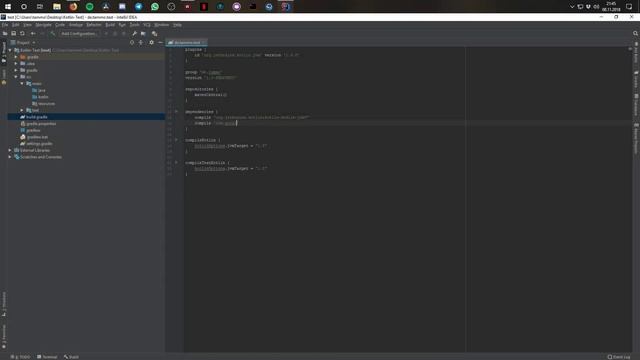Click the Synchronize refresh toolbar icon
640x360 pixels.
tap(22, 33)
